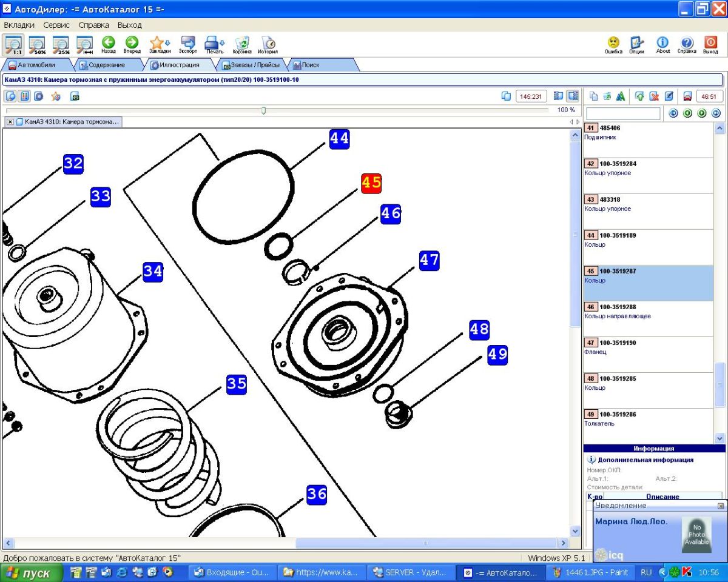Report an error with Ошибка icon
This screenshot has width=728, height=582.
(613, 44)
